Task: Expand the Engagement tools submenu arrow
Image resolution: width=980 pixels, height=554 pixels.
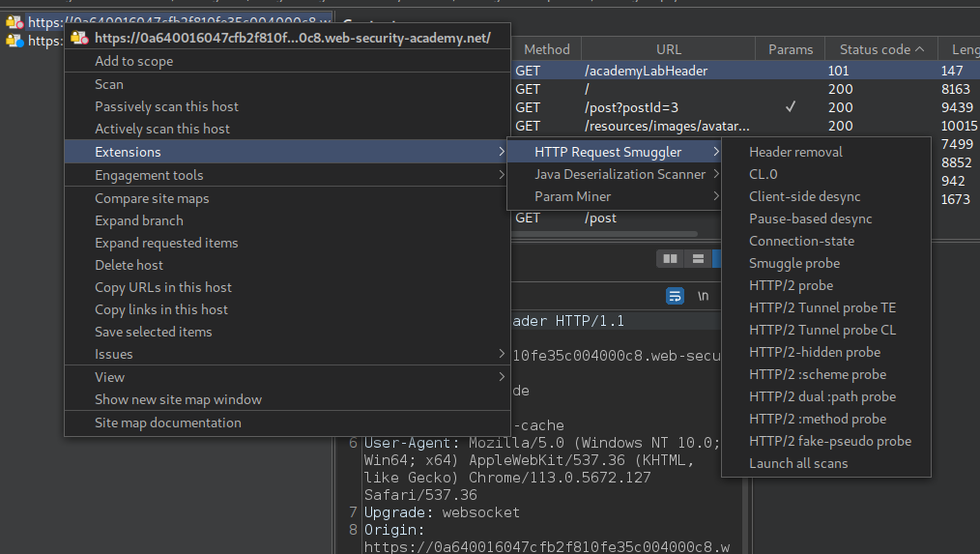Action: click(x=502, y=174)
